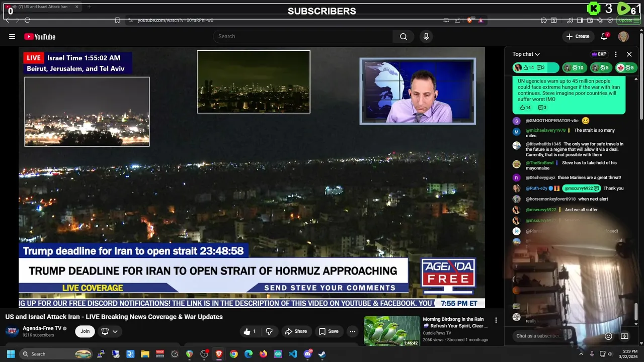The image size is (644, 362).
Task: Like the pinned 45 million hunger message
Action: click(525, 108)
